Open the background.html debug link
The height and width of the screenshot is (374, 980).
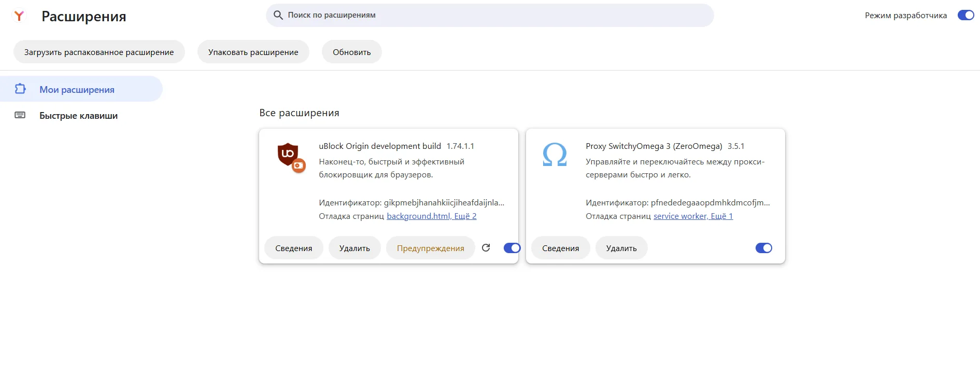coord(432,216)
